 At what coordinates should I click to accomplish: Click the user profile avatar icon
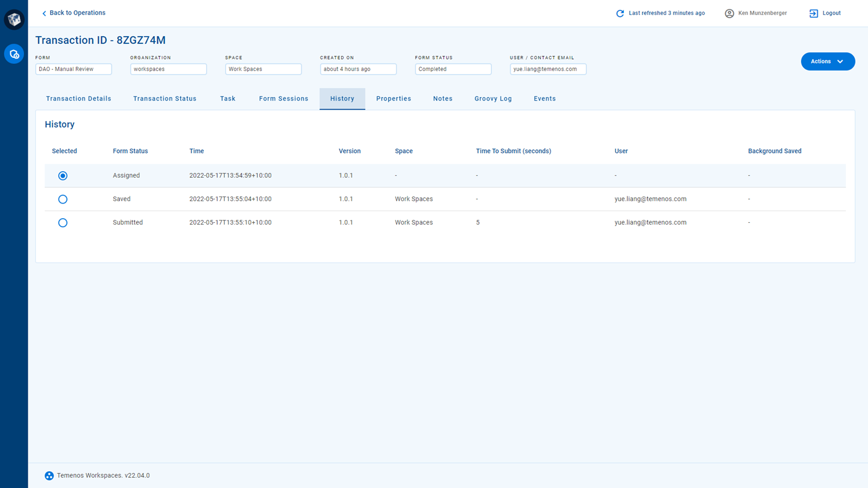[x=729, y=13]
